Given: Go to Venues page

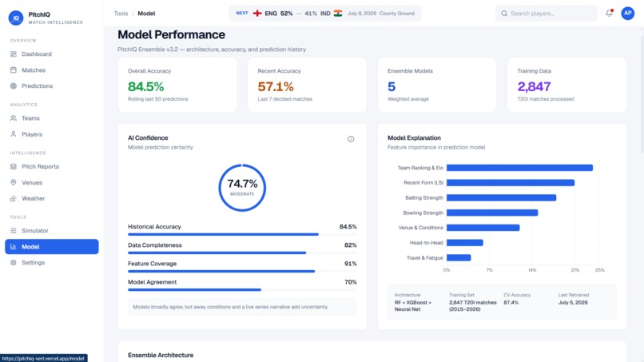Looking at the screenshot, I should pyautogui.click(x=52, y=182).
